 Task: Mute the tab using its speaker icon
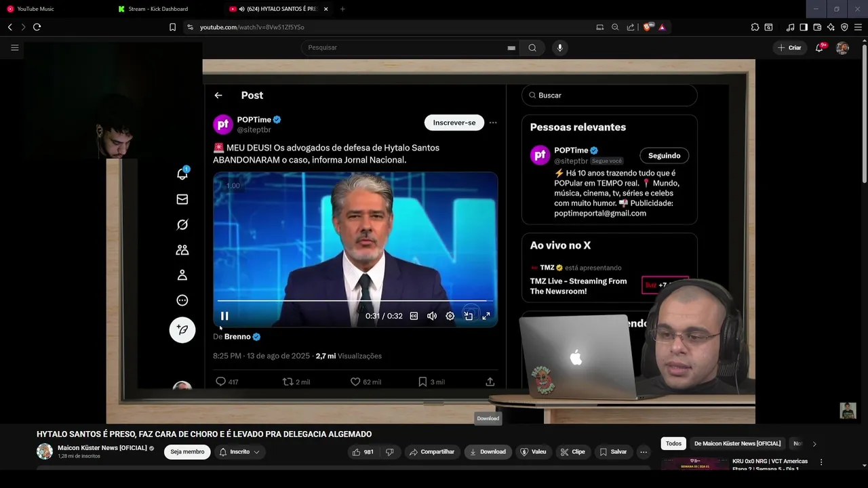tap(241, 9)
